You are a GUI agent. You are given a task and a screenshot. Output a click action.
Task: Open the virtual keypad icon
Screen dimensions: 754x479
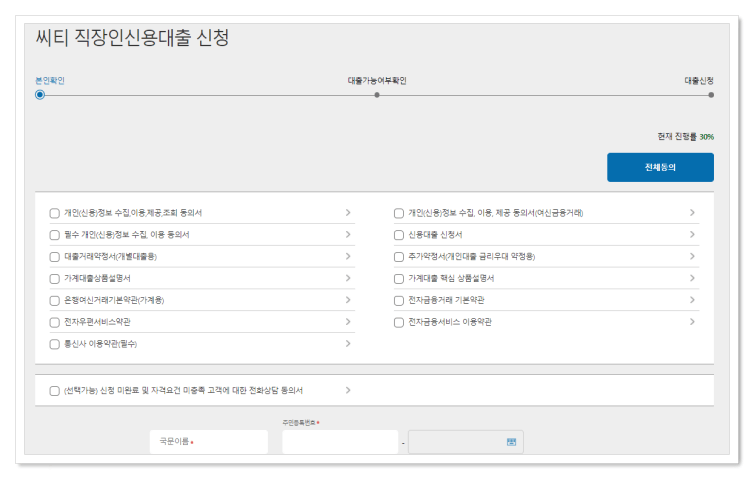point(512,441)
